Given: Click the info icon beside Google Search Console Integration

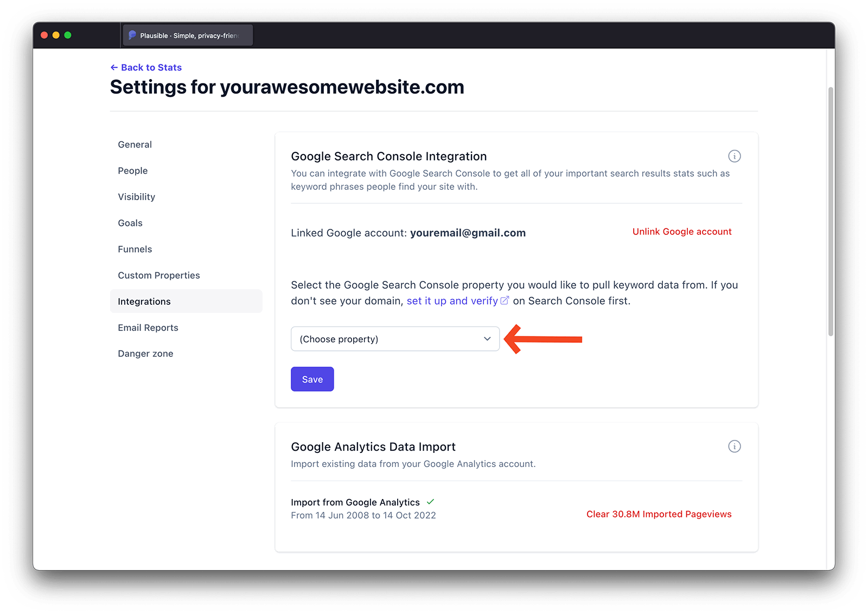Looking at the screenshot, I should pos(735,156).
